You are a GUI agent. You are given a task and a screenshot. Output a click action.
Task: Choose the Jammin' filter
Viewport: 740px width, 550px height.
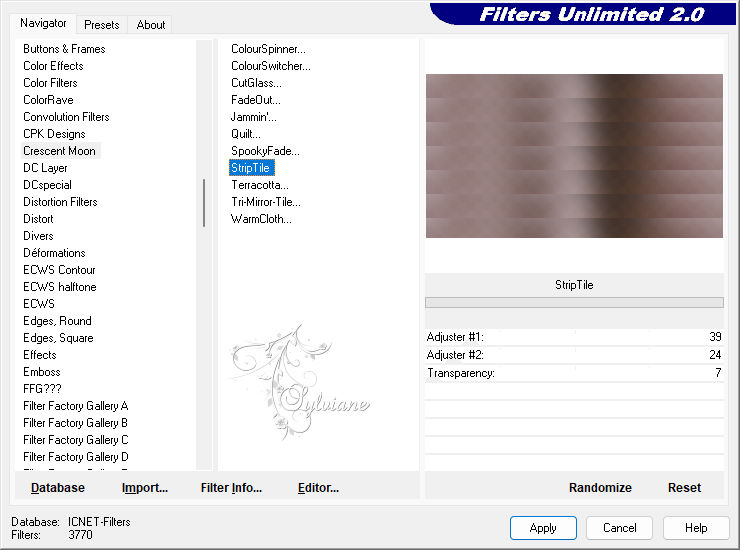click(x=253, y=117)
